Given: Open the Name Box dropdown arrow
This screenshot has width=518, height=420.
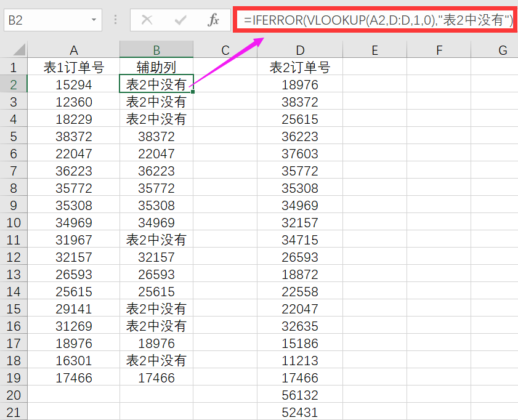Looking at the screenshot, I should point(94,20).
